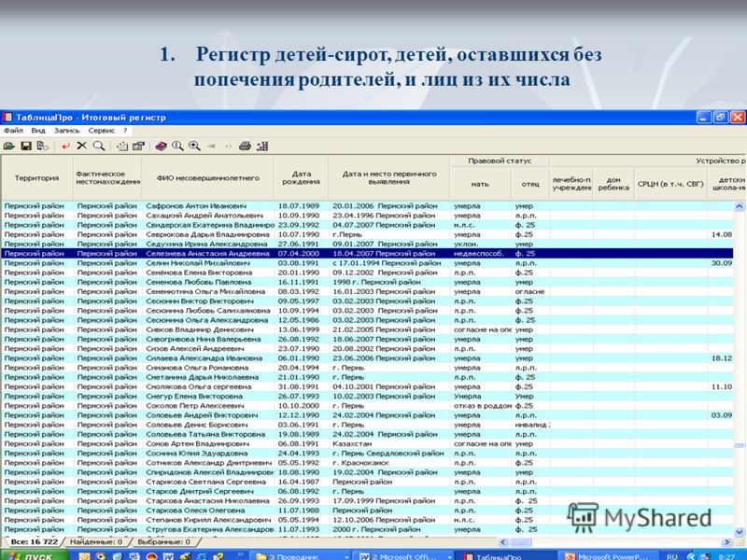
Task: Click the RU language indicator in tray
Action: tap(671, 556)
